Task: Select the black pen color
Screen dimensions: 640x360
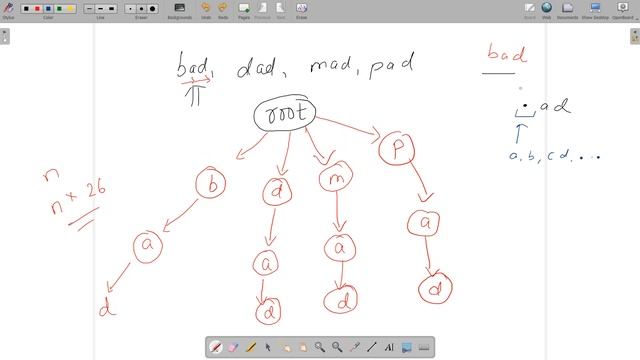Action: coord(26,9)
